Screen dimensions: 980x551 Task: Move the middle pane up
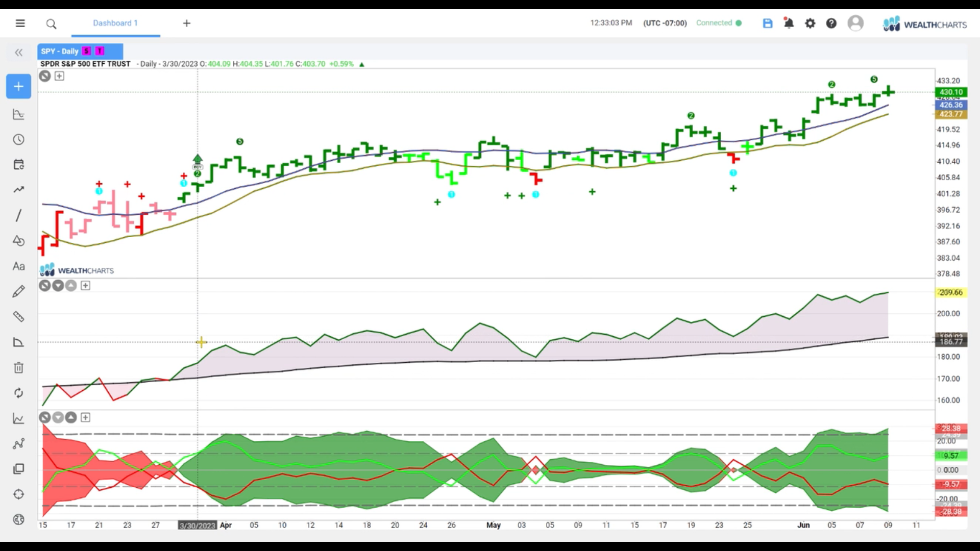[71, 286]
